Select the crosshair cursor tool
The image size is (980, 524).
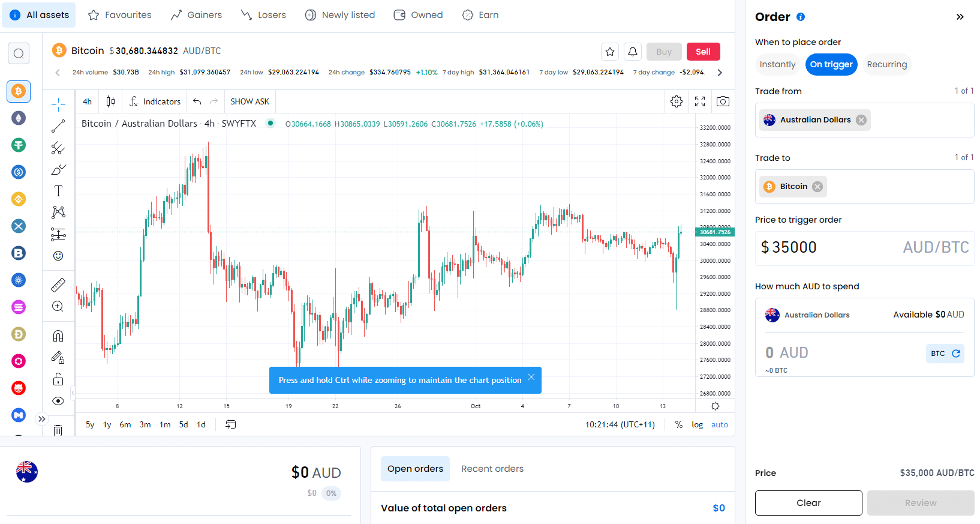coord(58,105)
